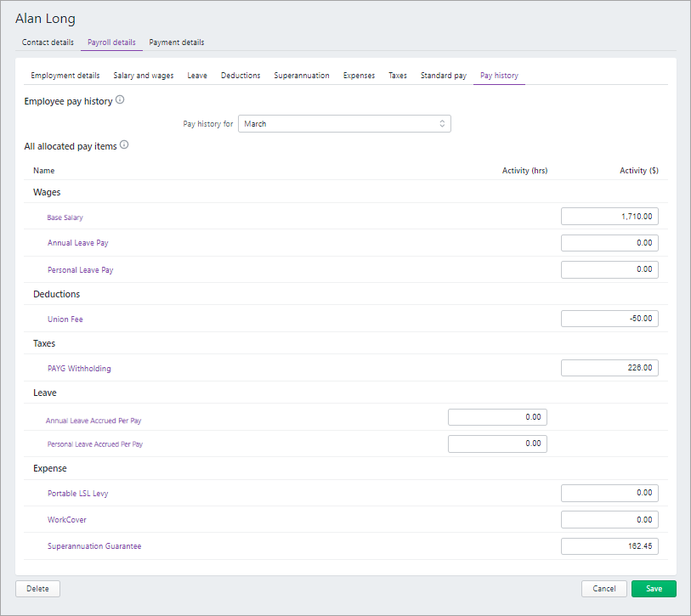Switch to the Contact details tab
Image resolution: width=691 pixels, height=616 pixels.
(x=48, y=42)
